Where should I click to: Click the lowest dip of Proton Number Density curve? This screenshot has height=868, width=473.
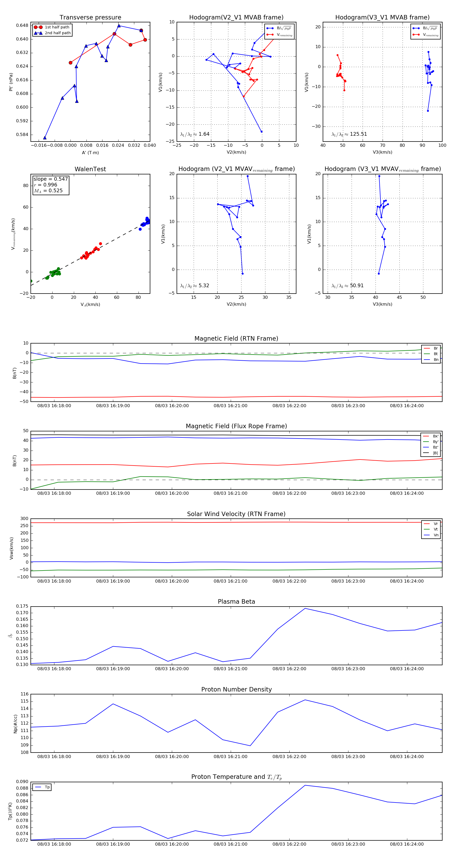pyautogui.click(x=250, y=746)
